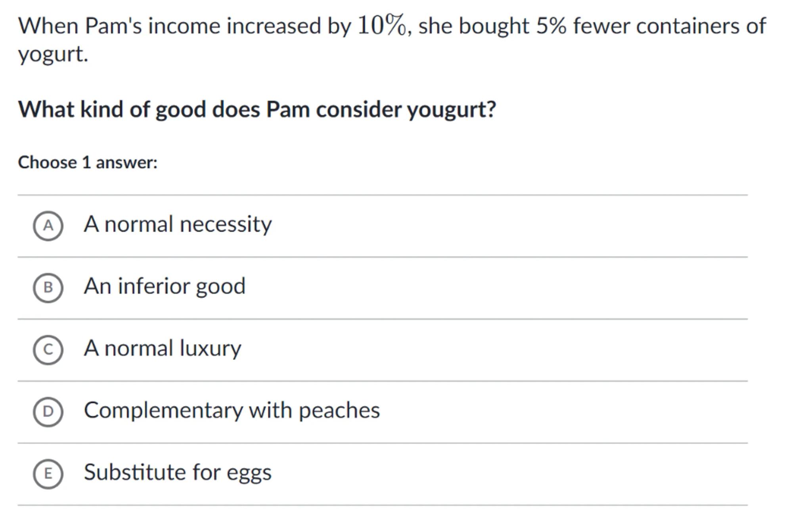Pick the "Complementary with peaches" answer text
The height and width of the screenshot is (522, 812).
[x=232, y=411]
